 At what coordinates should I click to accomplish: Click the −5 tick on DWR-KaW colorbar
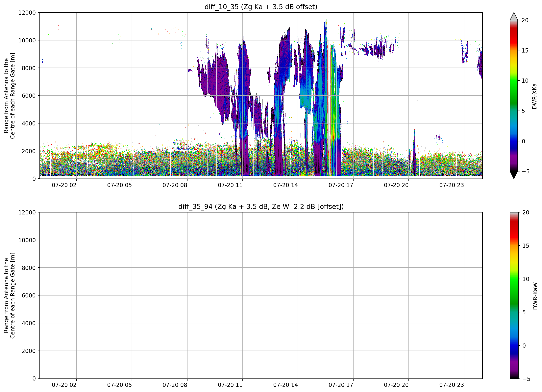click(526, 379)
